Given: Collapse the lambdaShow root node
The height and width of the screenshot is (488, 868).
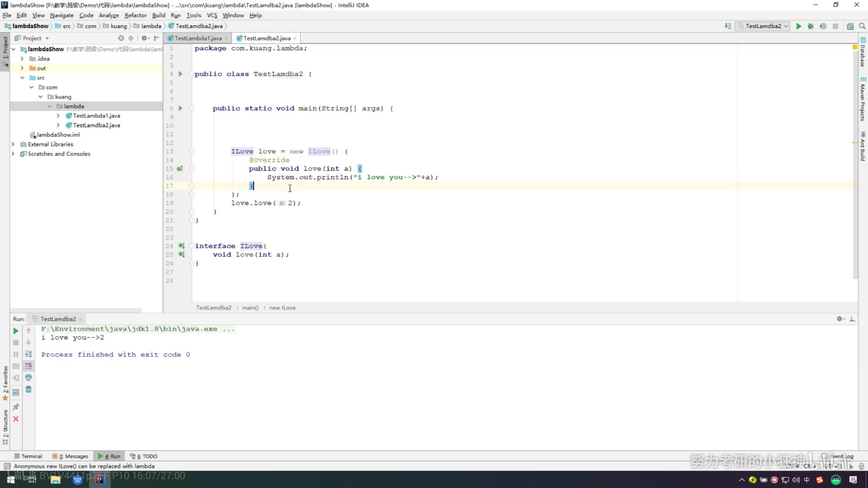Looking at the screenshot, I should 14,49.
